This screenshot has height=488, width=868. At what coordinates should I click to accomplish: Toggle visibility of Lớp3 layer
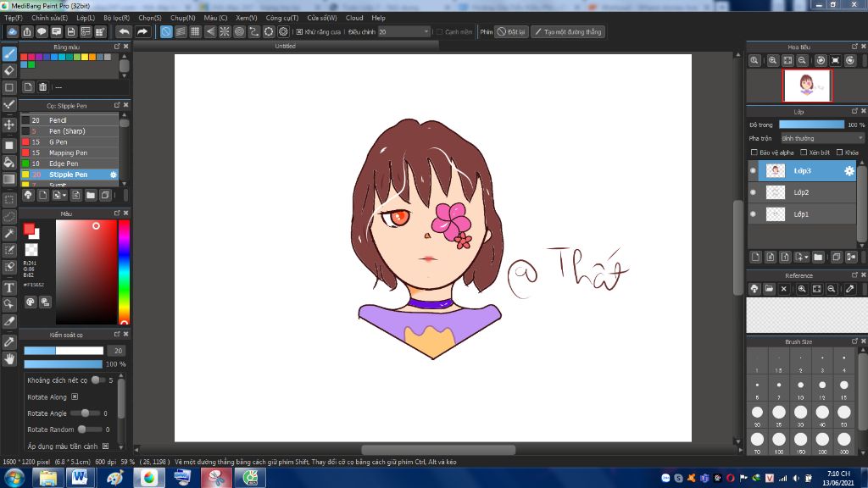coord(753,171)
